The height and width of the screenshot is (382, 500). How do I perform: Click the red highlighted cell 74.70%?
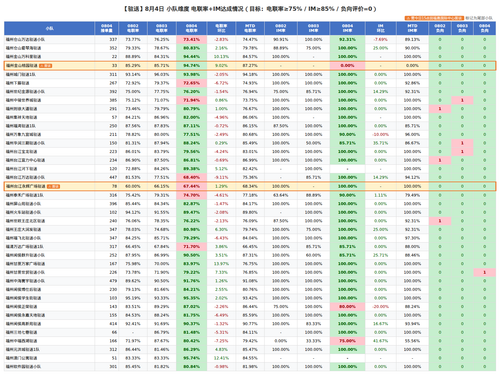[x=191, y=195]
